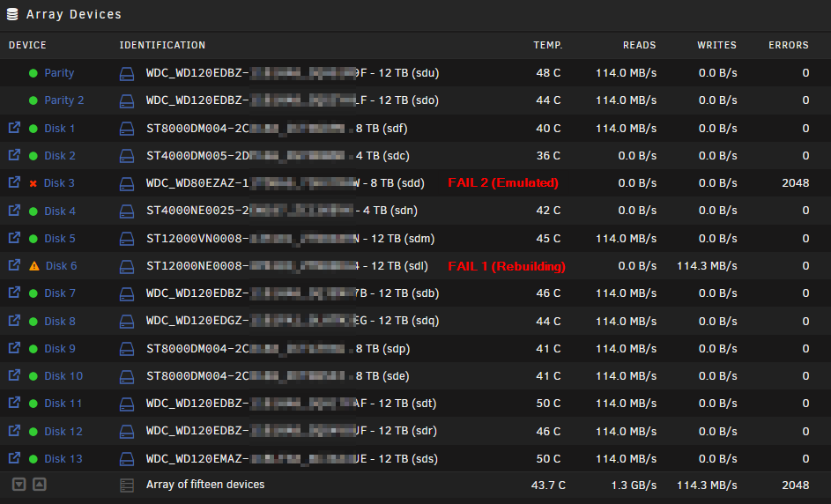Open the Disk 12 settings link
Image resolution: width=831 pixels, height=504 pixels.
click(x=63, y=432)
